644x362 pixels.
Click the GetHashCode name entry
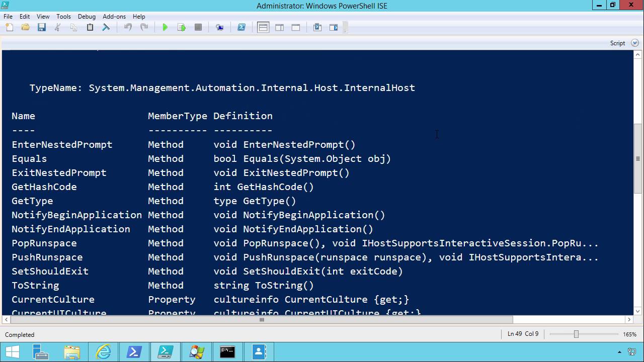(44, 187)
